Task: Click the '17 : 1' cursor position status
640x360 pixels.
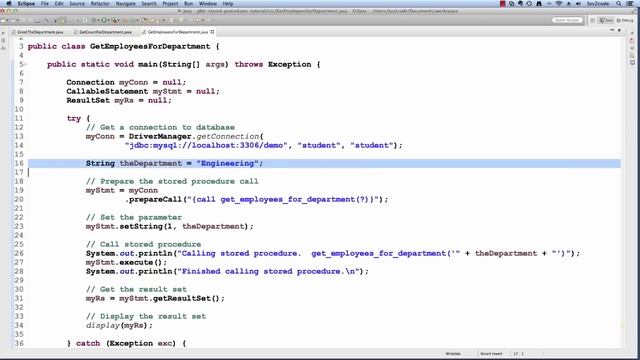Action: [x=518, y=354]
